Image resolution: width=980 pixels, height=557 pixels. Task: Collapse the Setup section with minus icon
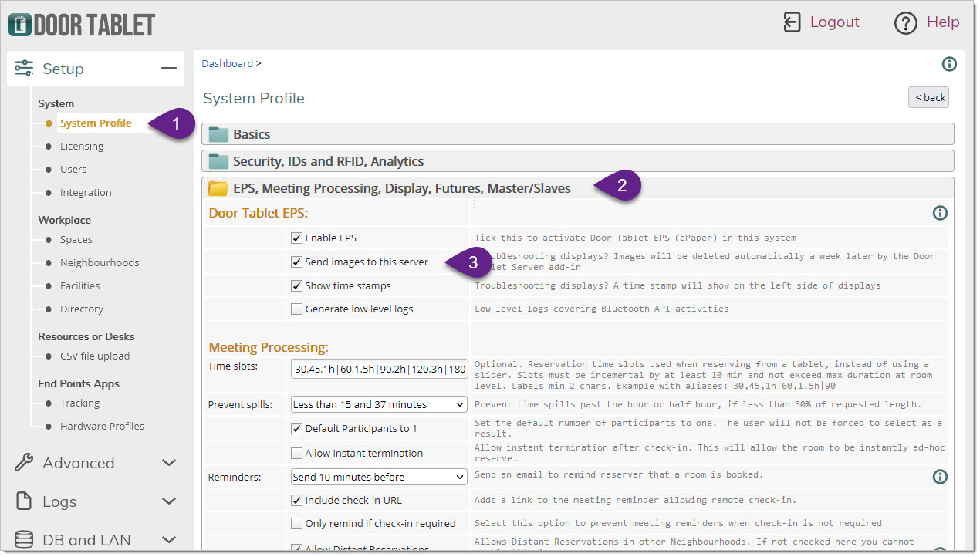pyautogui.click(x=168, y=69)
